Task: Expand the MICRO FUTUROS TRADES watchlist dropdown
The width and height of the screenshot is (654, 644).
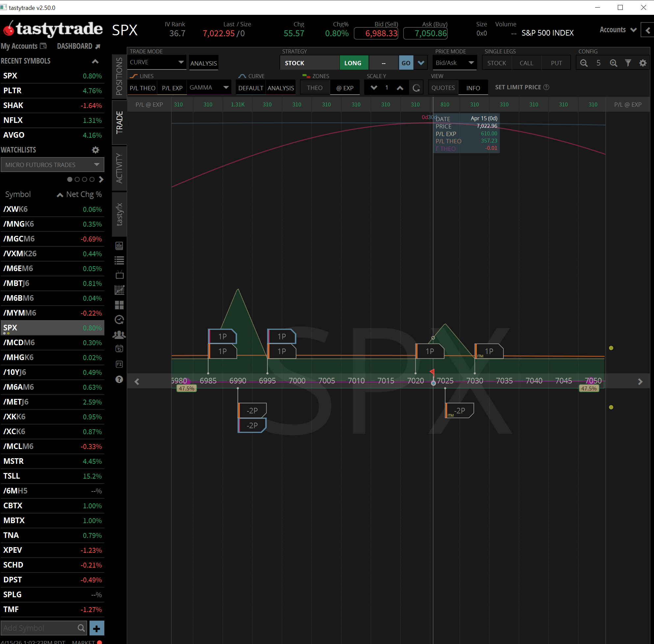Action: point(52,165)
